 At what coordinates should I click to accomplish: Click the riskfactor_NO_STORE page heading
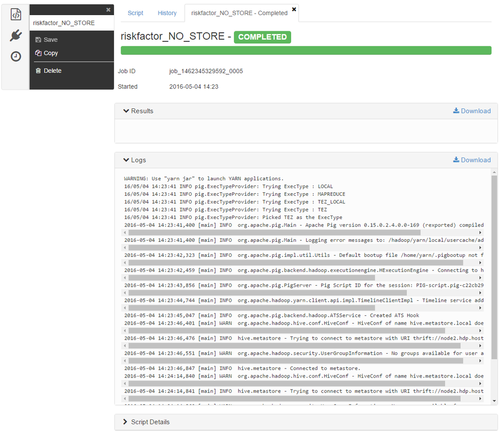point(173,36)
